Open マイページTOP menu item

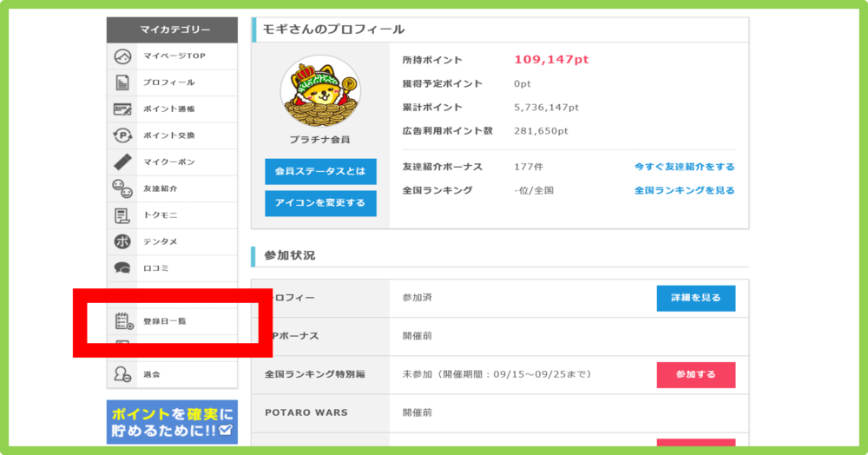click(x=172, y=56)
